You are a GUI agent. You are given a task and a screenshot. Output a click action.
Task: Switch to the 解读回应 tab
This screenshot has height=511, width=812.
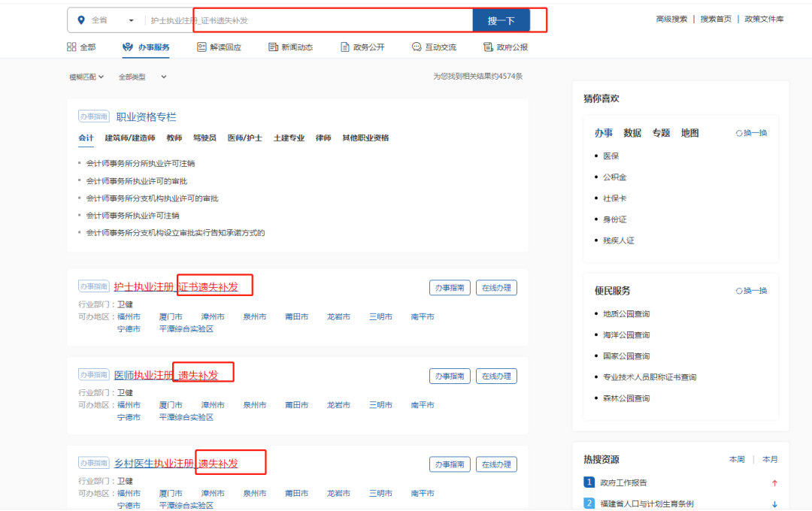tap(219, 47)
